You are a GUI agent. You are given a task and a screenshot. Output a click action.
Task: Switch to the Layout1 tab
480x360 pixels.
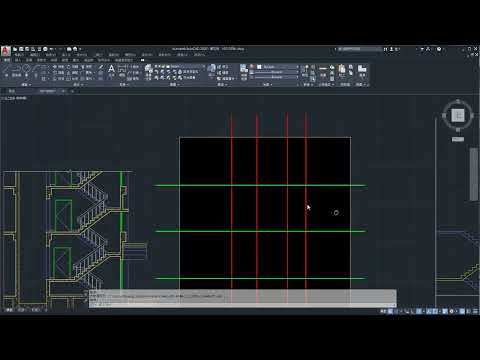tap(22, 310)
